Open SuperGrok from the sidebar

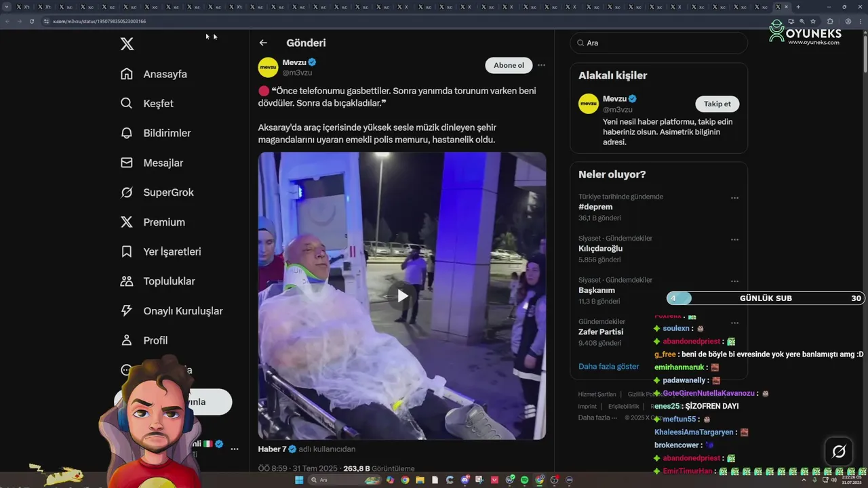157,192
